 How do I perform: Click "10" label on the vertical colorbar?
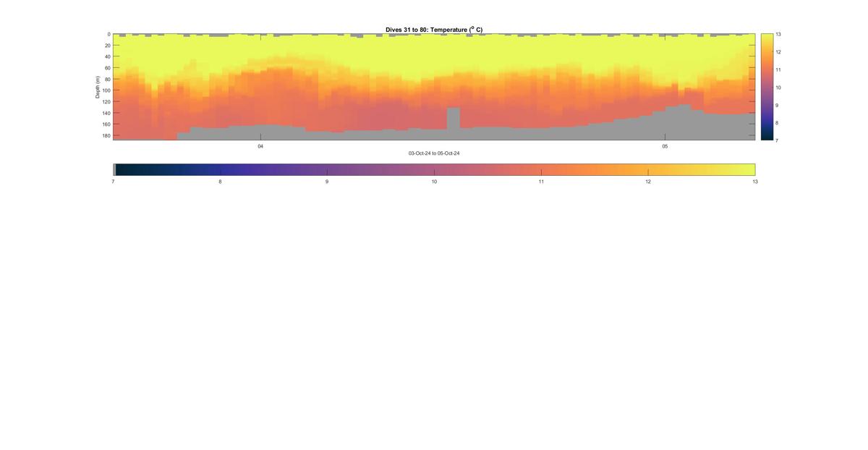[x=778, y=88]
